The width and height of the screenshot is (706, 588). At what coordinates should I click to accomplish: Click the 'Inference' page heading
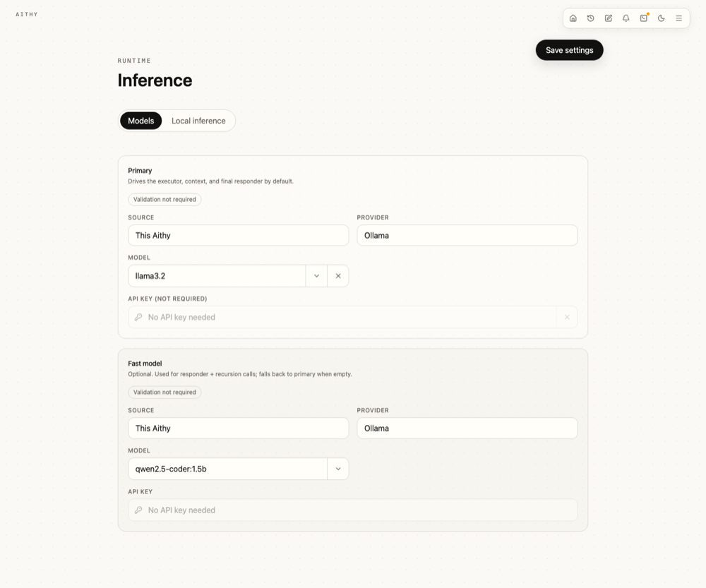(x=155, y=80)
